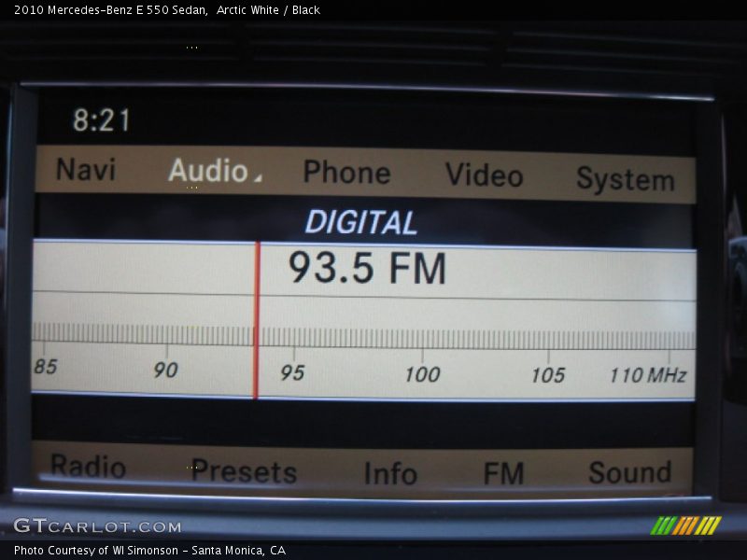Switch to the Video menu
The image size is (747, 560).
[x=484, y=175]
